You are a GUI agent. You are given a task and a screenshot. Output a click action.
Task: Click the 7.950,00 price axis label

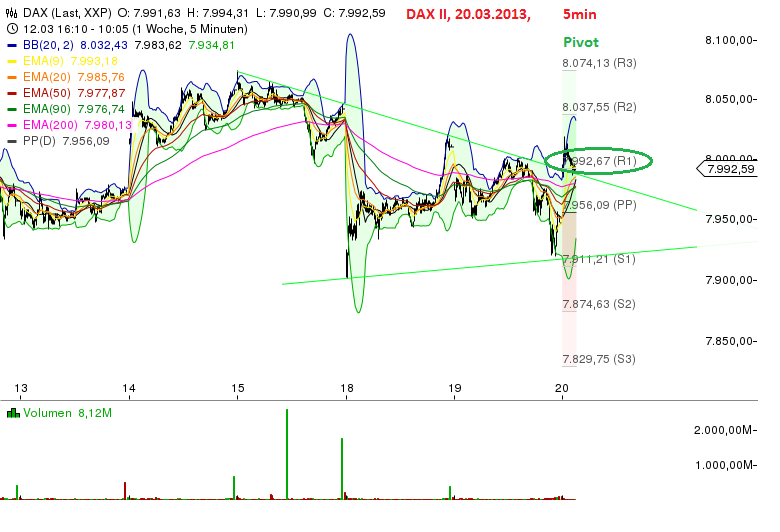(x=731, y=219)
